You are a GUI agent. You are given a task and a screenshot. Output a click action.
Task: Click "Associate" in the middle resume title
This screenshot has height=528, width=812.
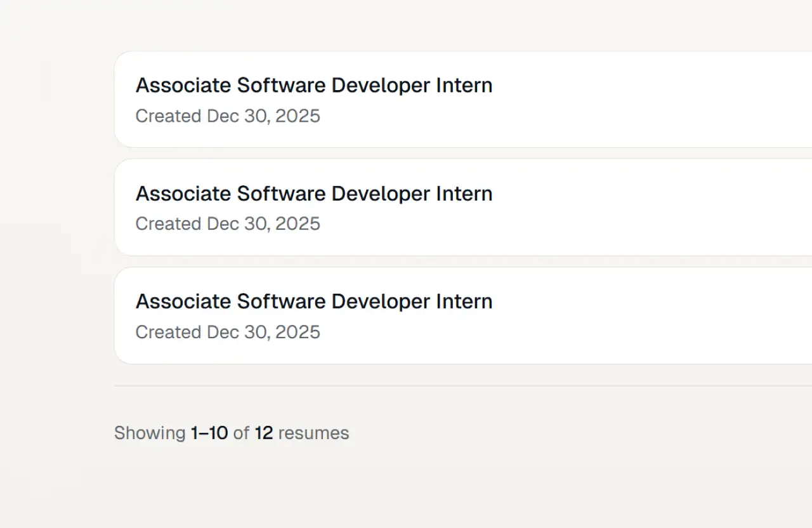click(x=183, y=194)
